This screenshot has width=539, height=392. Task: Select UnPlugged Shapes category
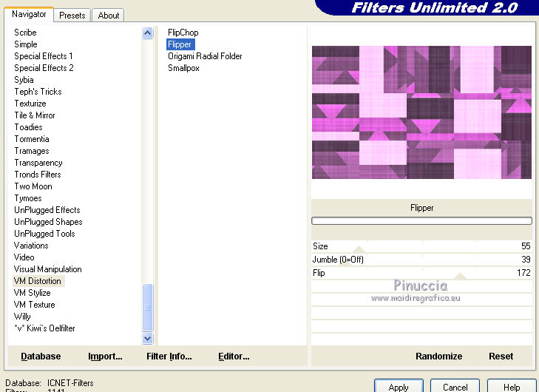point(48,222)
